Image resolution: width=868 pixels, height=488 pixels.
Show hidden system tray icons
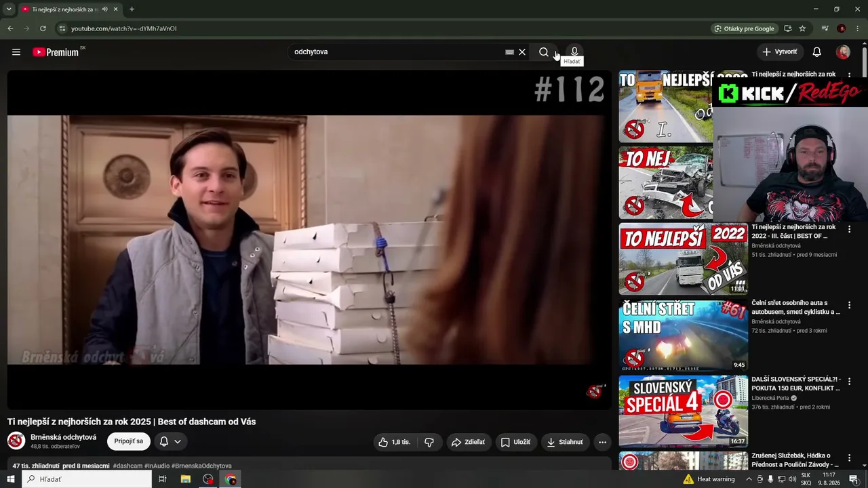click(x=749, y=479)
